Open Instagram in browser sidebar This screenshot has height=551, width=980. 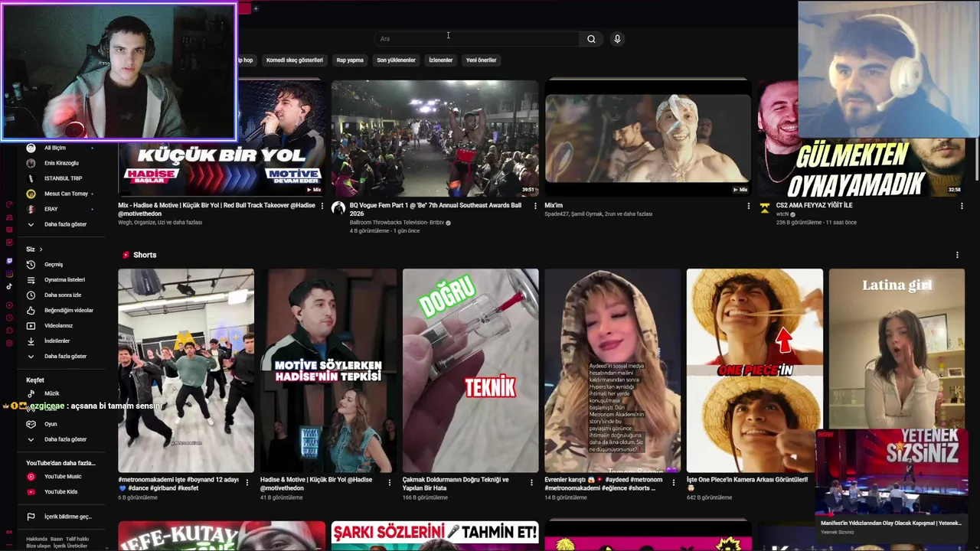point(9,274)
